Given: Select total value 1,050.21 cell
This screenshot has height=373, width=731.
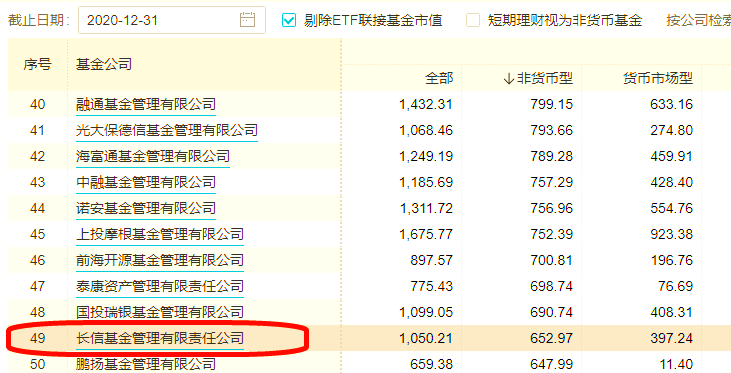Looking at the screenshot, I should click(426, 338).
